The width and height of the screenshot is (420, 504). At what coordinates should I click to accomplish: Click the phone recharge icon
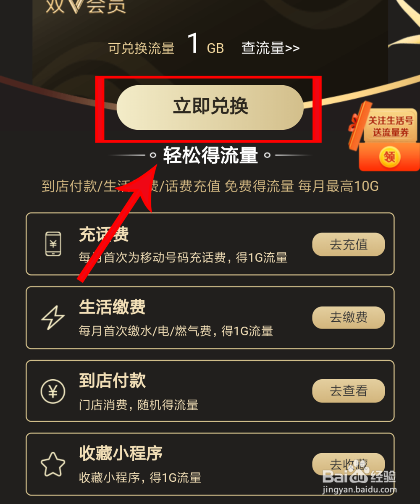point(53,244)
